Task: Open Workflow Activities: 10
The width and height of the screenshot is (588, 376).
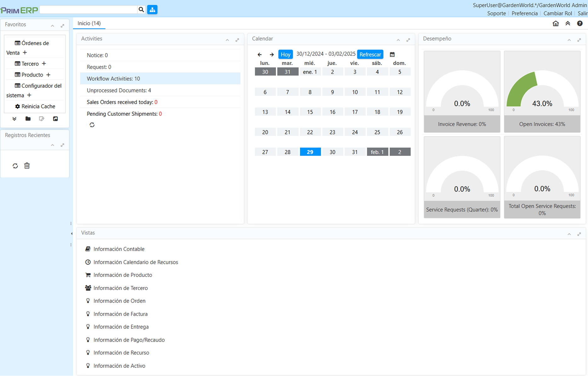Action: coord(113,79)
